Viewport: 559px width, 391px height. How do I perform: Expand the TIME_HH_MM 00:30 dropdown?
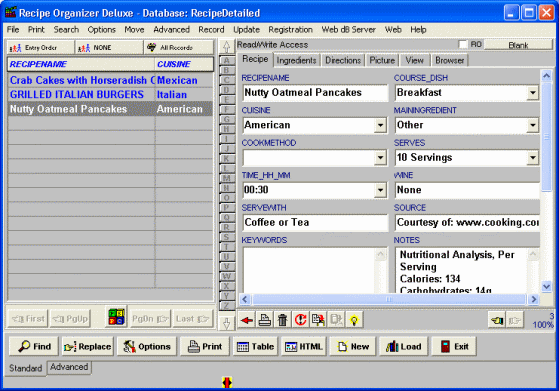[x=380, y=190]
